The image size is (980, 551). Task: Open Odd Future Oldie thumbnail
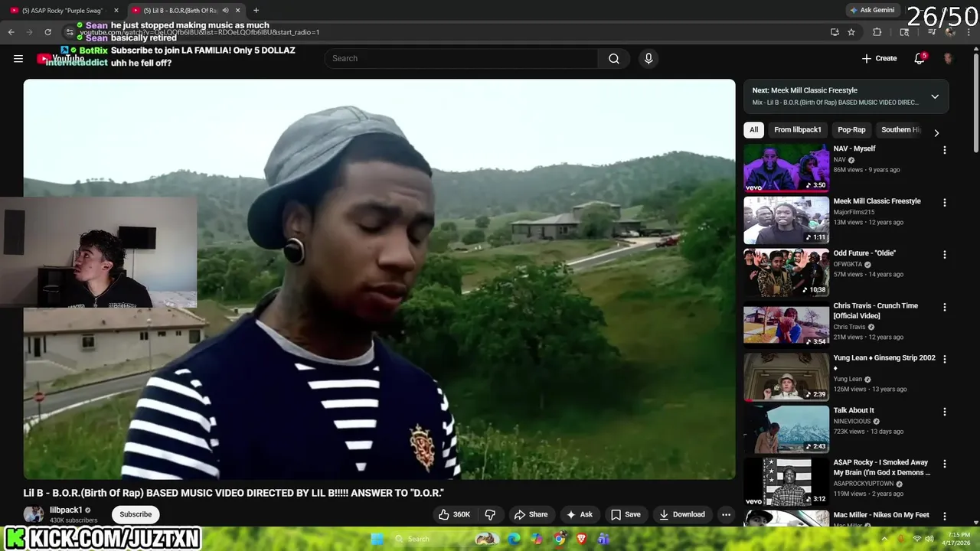786,272
